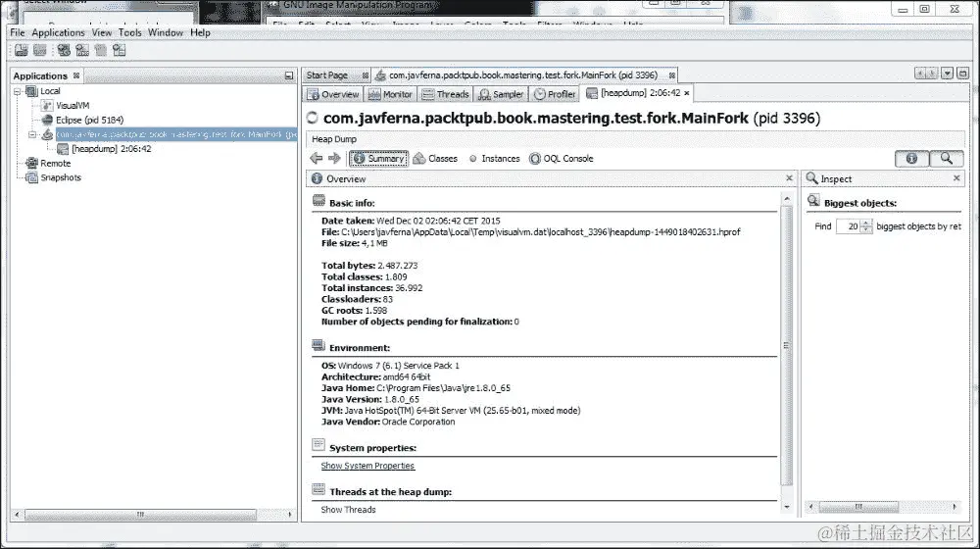Click the Load snapshot icon in main toolbar

[22, 50]
